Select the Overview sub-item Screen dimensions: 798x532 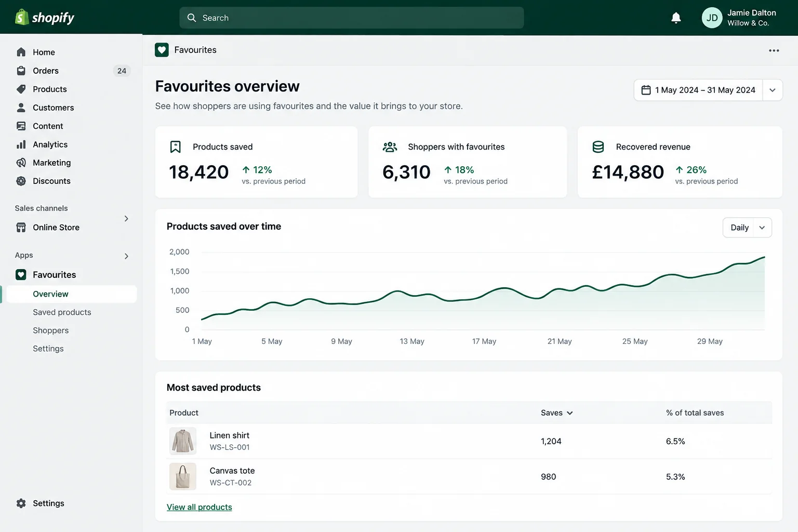coord(72,294)
